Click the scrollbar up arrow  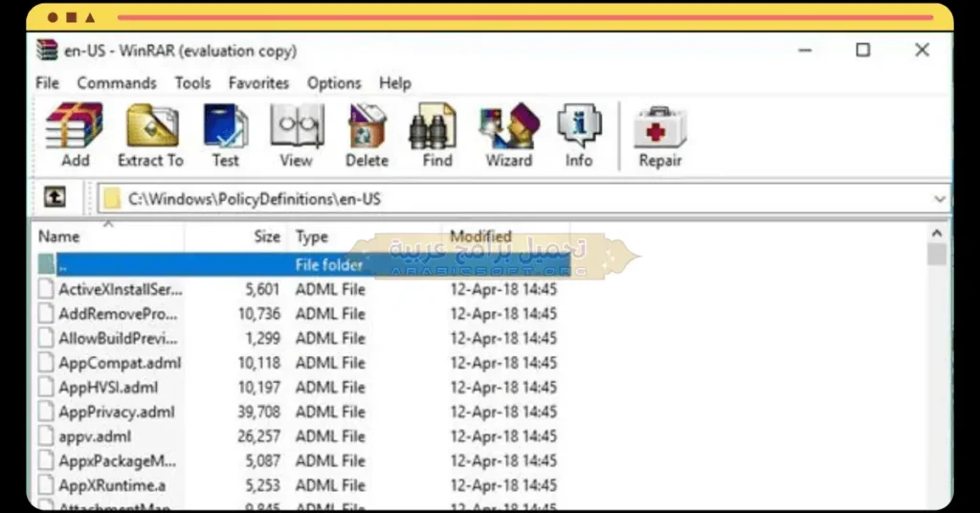pos(936,234)
